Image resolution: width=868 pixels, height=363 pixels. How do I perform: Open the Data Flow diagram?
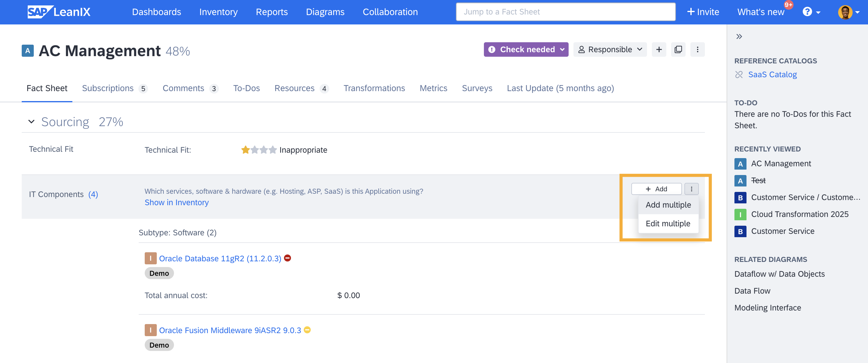pyautogui.click(x=752, y=291)
